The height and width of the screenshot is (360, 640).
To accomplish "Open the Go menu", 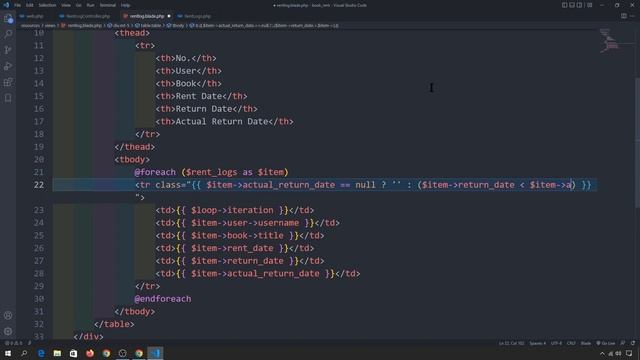I will tap(78, 5).
